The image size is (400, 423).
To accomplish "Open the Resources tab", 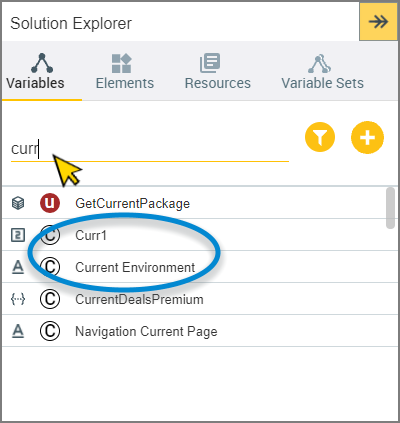I will click(x=217, y=72).
